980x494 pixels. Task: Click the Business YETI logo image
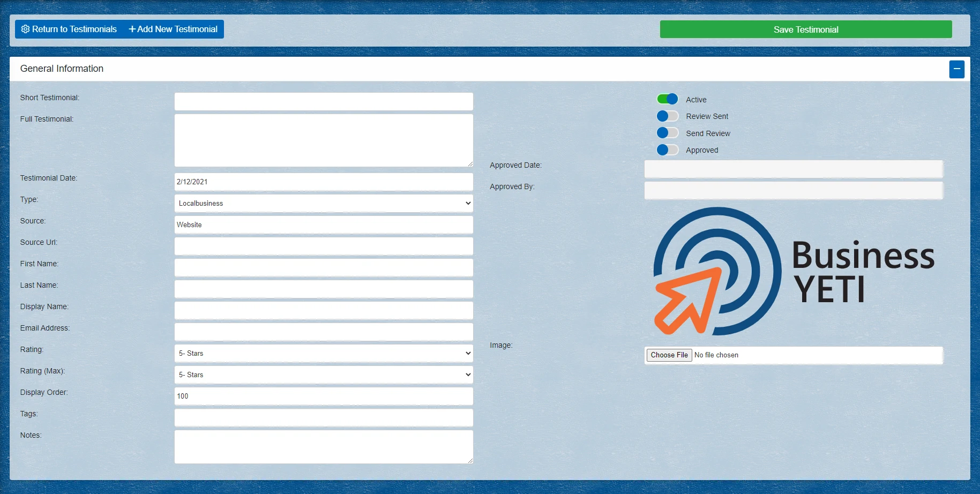tap(794, 271)
